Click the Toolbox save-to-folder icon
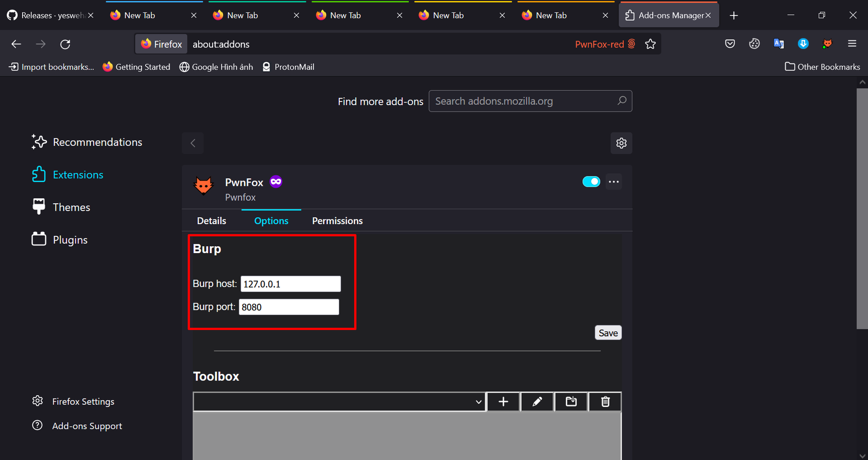868x460 pixels. coord(571,402)
